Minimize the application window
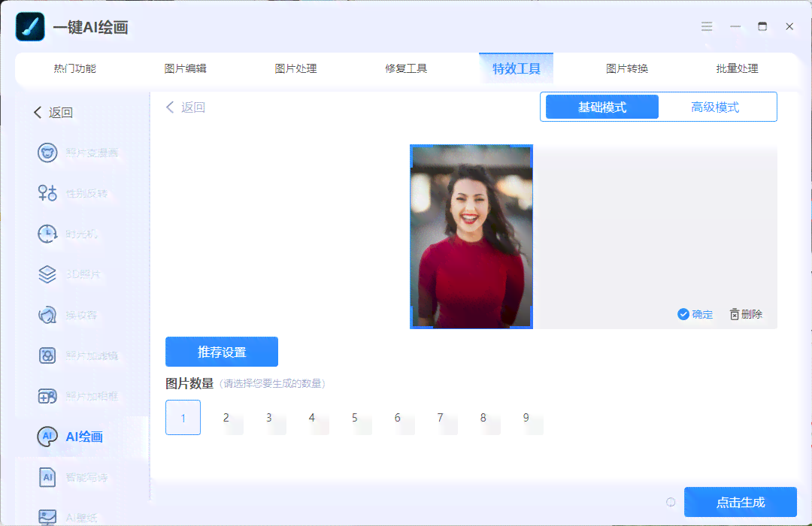 735,26
